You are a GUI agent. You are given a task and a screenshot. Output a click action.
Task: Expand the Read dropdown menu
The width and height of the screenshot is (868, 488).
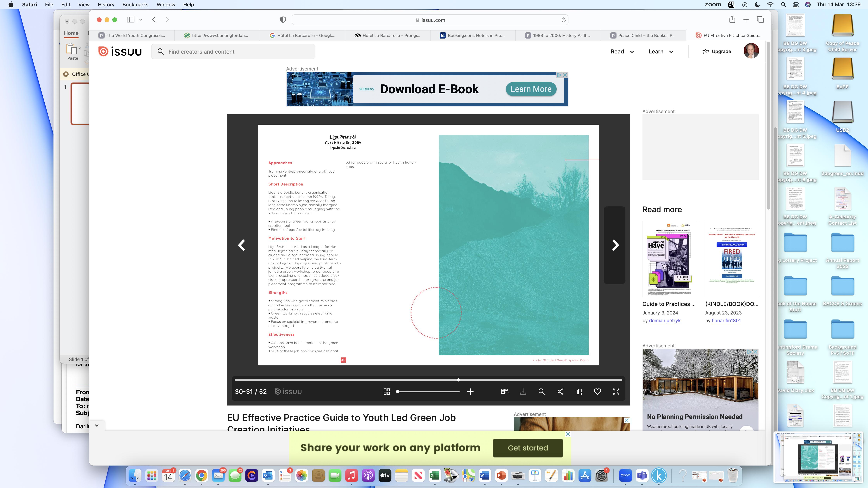point(622,52)
